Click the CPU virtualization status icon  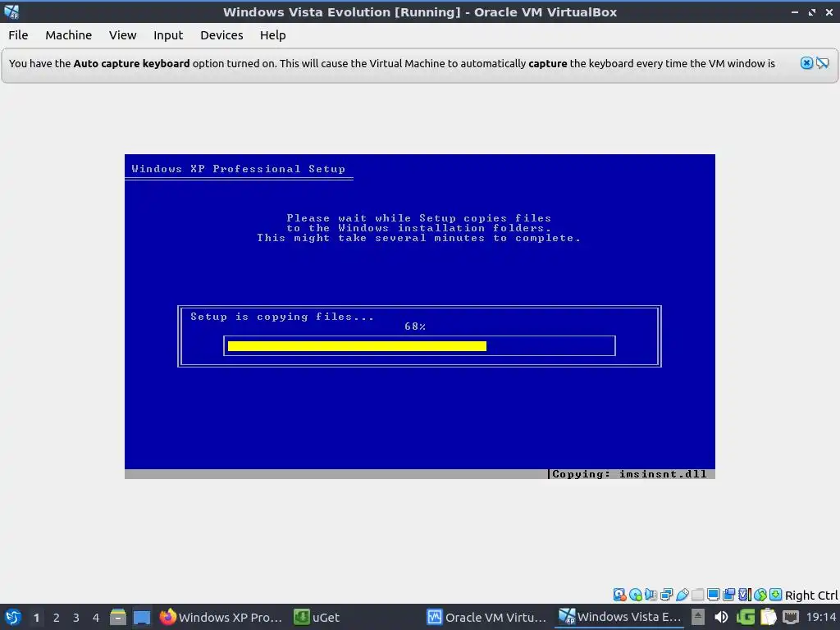click(745, 595)
